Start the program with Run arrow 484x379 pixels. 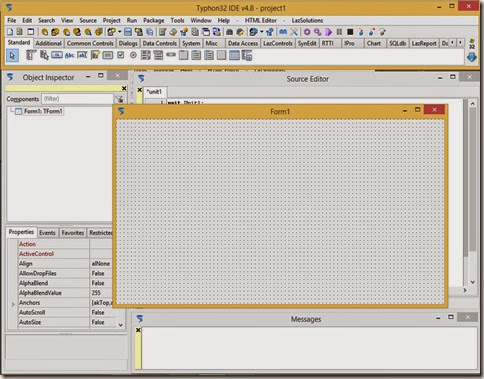coord(329,32)
